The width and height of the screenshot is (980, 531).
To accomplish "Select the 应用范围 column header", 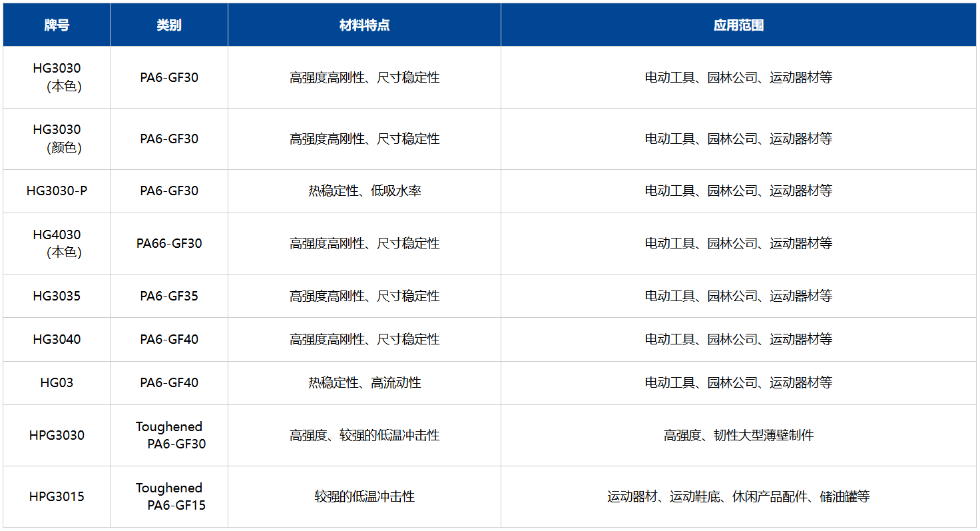I will [x=738, y=25].
